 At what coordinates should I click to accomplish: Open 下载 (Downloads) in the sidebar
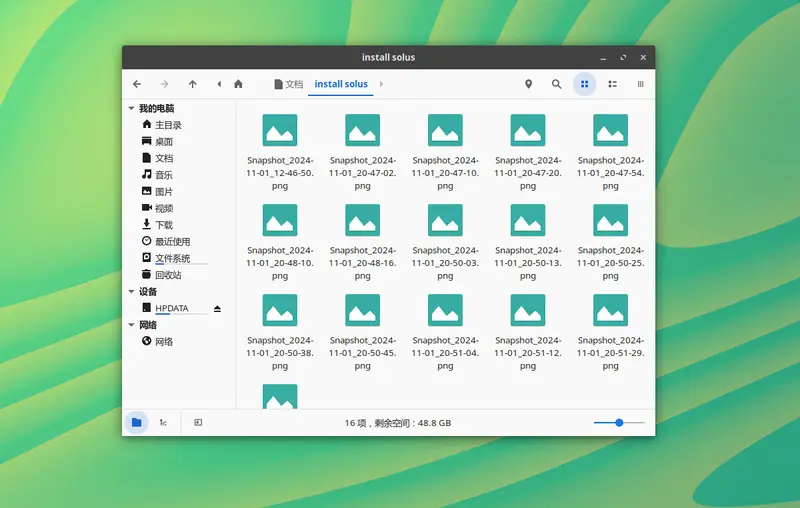163,225
